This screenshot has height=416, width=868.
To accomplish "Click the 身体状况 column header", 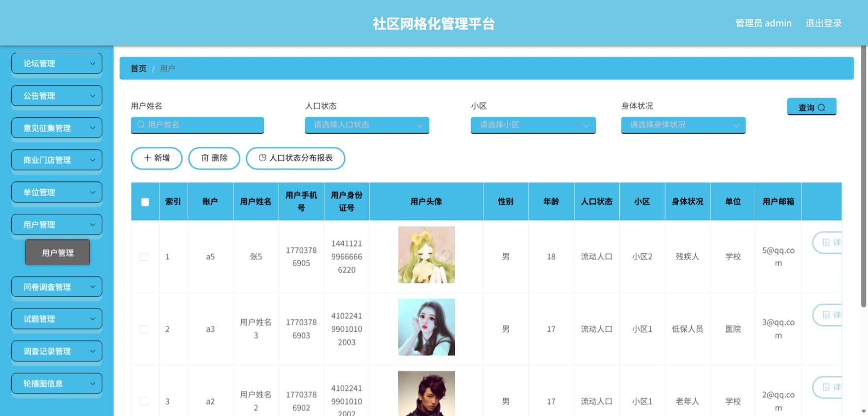I will [687, 202].
